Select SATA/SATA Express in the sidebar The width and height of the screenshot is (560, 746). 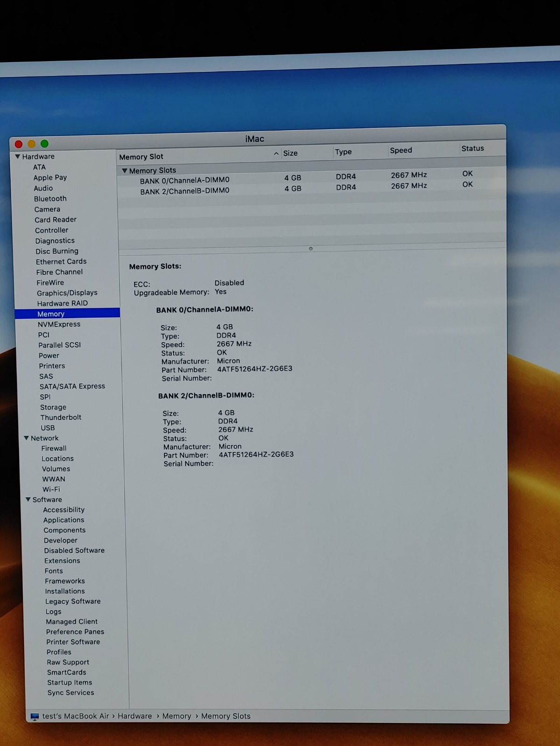coord(72,386)
